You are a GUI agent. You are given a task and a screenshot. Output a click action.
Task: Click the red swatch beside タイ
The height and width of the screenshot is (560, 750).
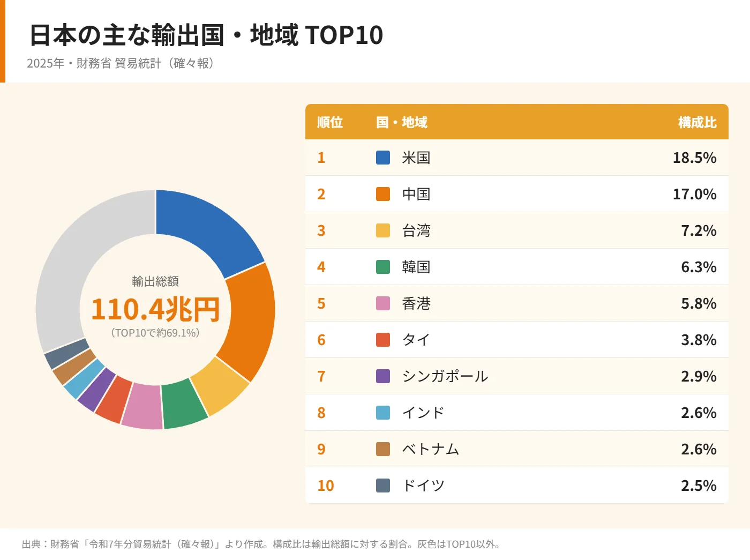[383, 340]
